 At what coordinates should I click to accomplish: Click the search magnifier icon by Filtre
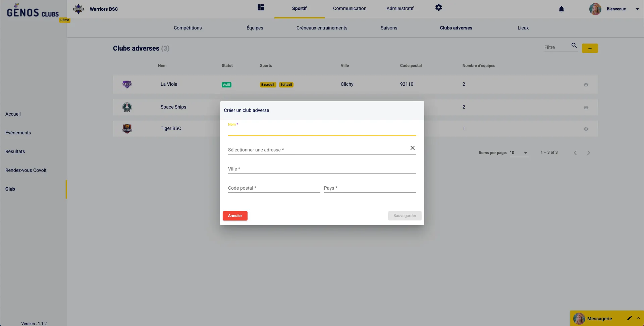coord(574,46)
